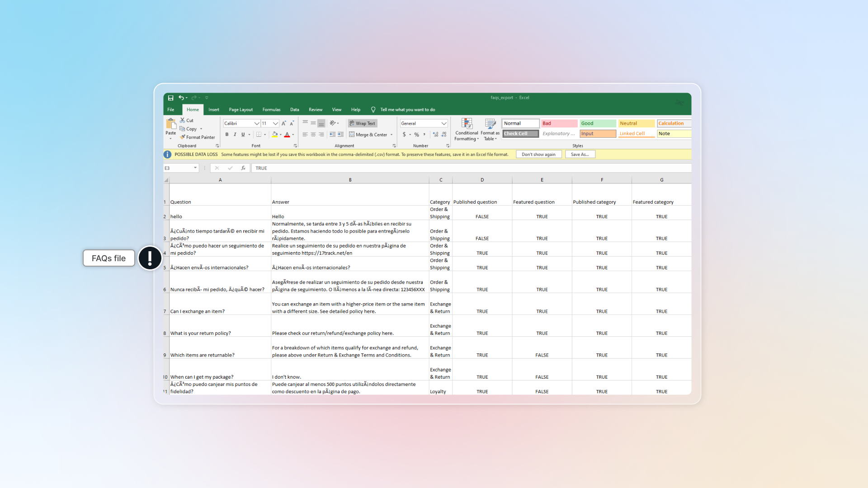
Task: Toggle the Wrap Text button
Action: [362, 123]
